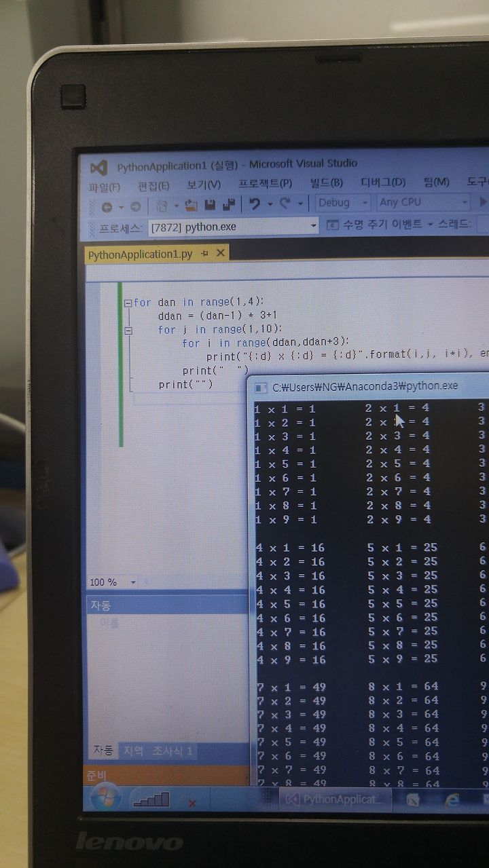The height and width of the screenshot is (868, 489).
Task: Click the lifecycle events (수명 주기 이벤트) icon
Action: pos(333,225)
